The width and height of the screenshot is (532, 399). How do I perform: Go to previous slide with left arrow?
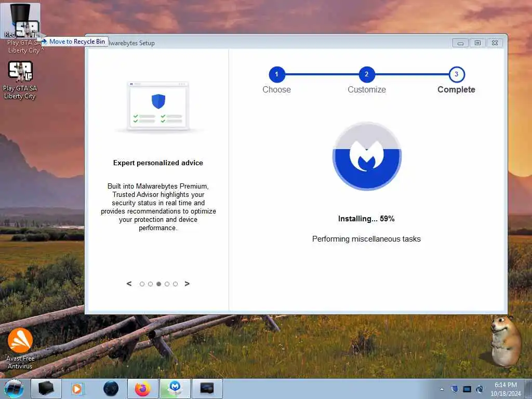click(x=129, y=284)
